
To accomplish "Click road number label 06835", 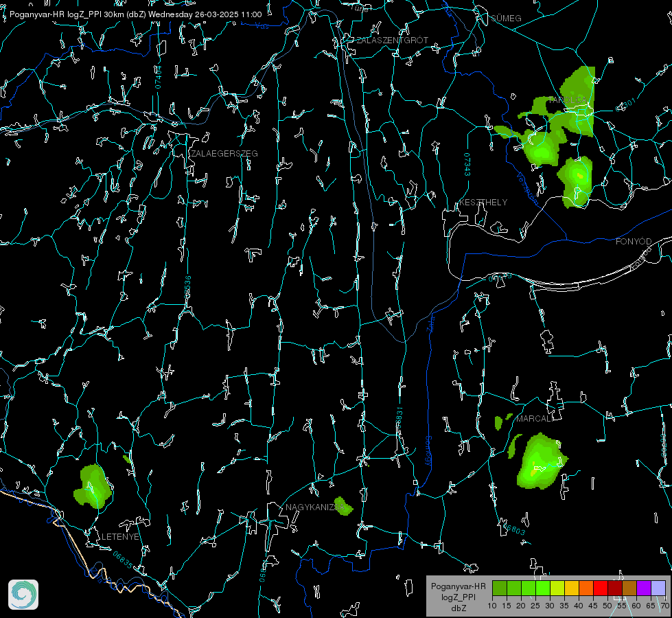I will pyautogui.click(x=123, y=560).
